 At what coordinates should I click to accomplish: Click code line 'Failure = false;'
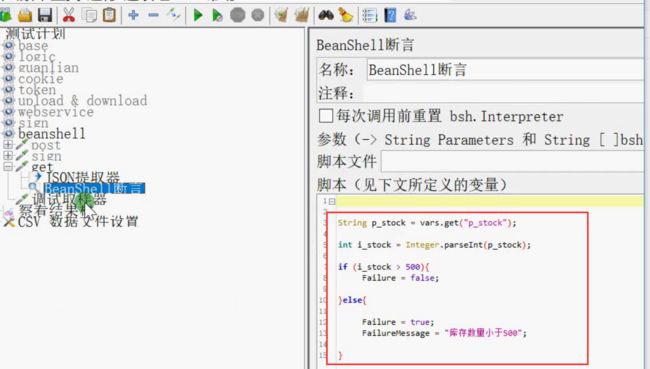point(400,278)
